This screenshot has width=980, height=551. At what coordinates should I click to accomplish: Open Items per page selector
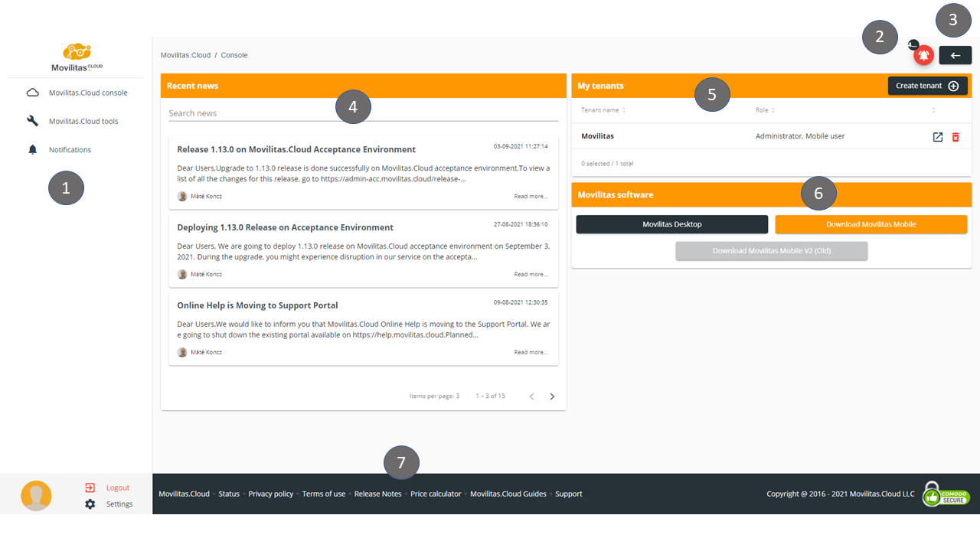[434, 396]
